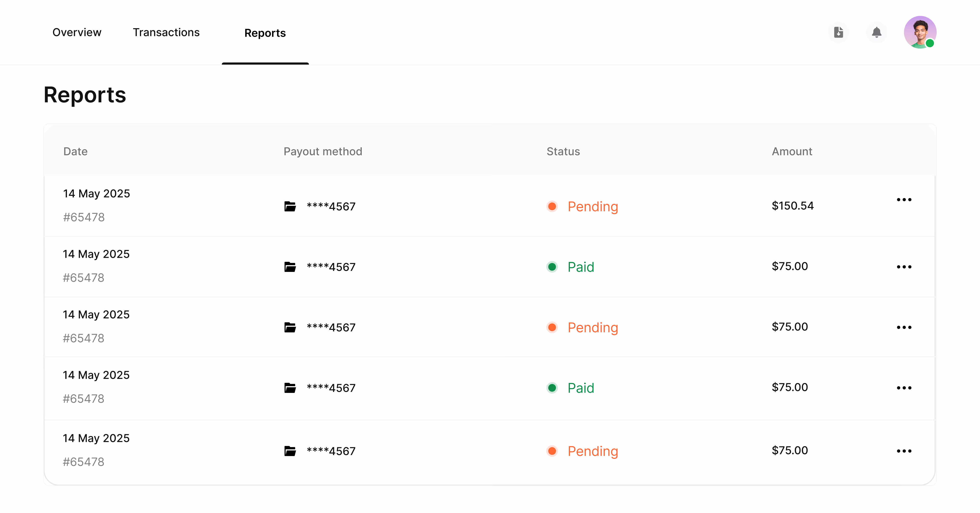Click folder icon in $150.54 row
This screenshot has height=513, width=980.
tap(290, 207)
